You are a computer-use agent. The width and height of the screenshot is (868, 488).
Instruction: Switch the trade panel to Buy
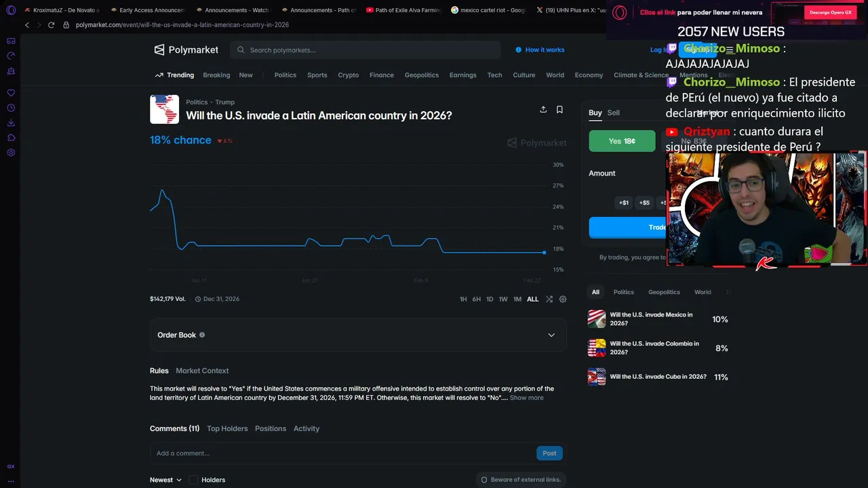pos(595,113)
